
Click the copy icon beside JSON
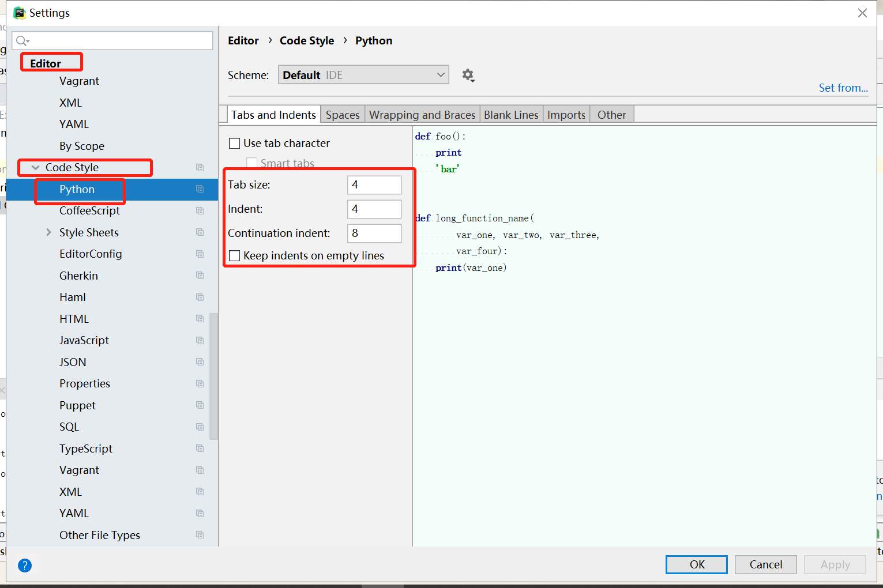(200, 362)
